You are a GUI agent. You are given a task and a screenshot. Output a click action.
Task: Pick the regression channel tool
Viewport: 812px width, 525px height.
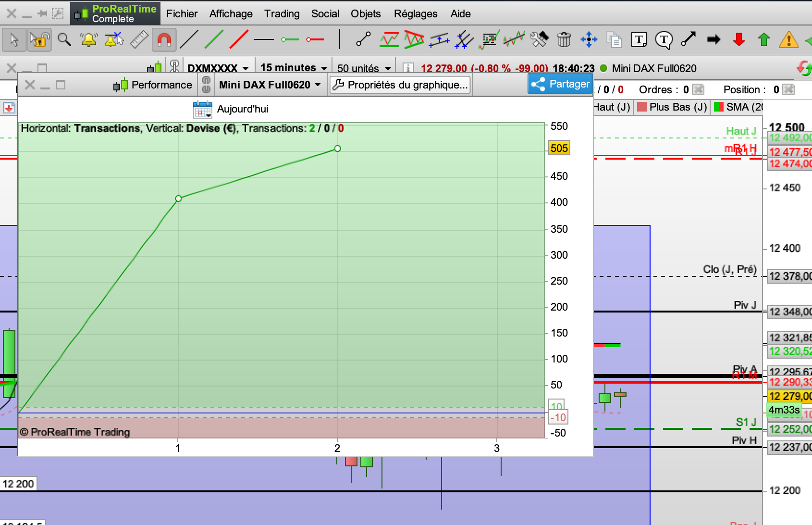[x=514, y=39]
